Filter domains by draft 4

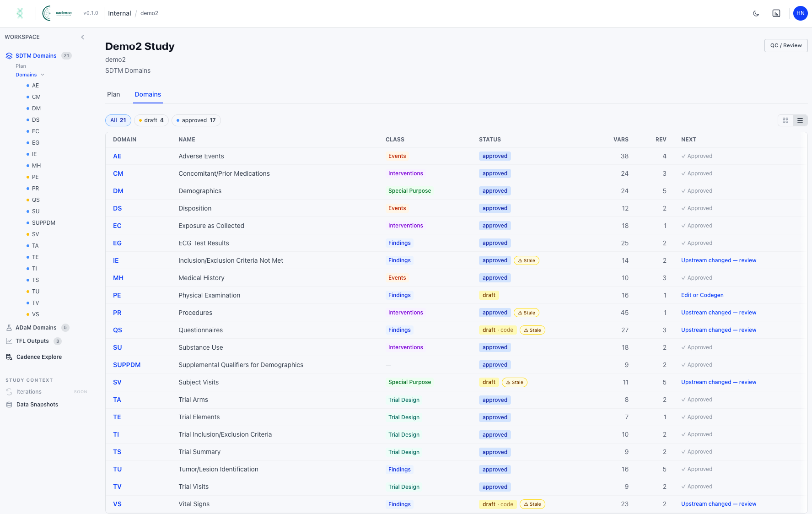151,120
